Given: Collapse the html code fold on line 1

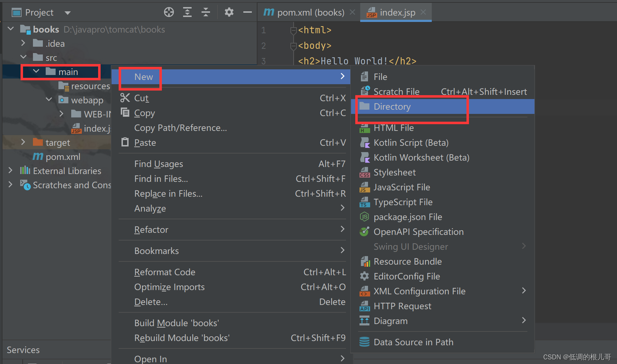Looking at the screenshot, I should pos(293,30).
